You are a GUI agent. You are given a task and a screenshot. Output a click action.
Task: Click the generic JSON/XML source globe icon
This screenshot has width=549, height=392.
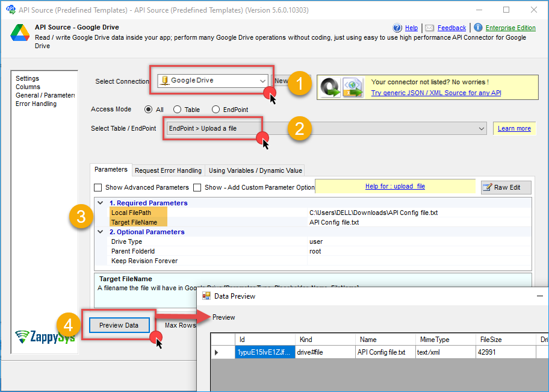pyautogui.click(x=353, y=87)
